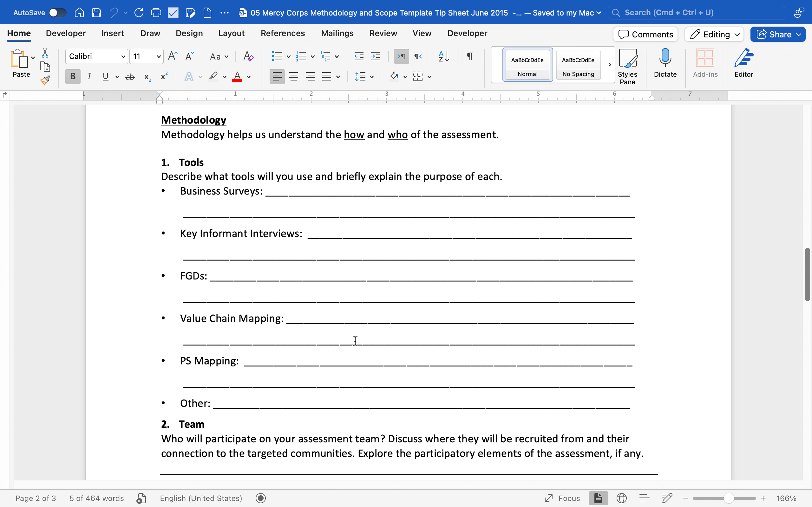Open the Calibri font name dropdown
This screenshot has width=812, height=507.
point(123,56)
